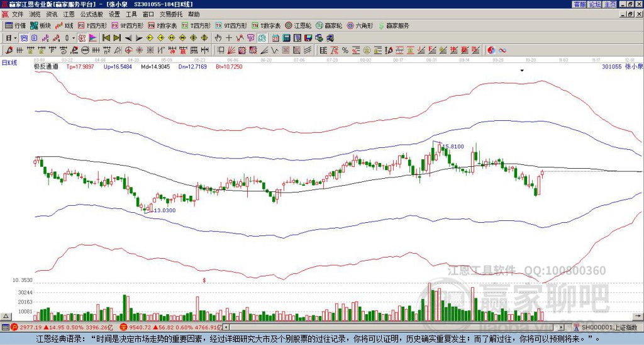Screen dimensions: 644x345
Task: Click the Bt=10.7250 value
Action: 229,66
